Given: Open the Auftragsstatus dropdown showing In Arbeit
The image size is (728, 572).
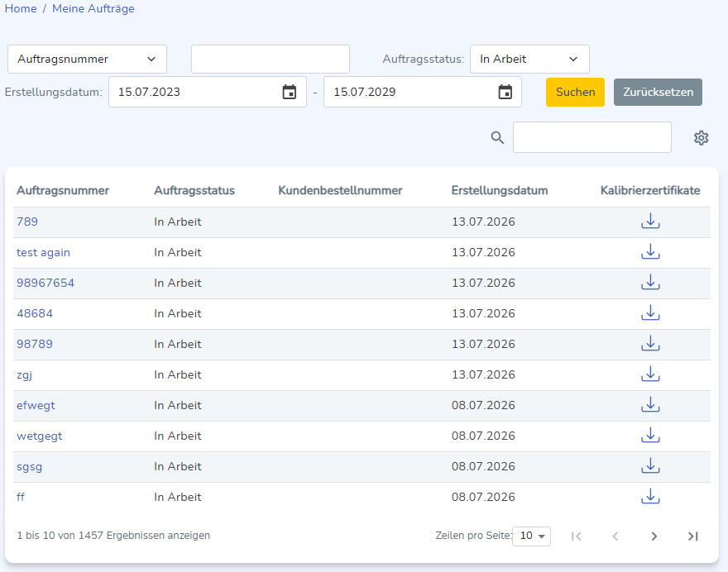Looking at the screenshot, I should [529, 59].
